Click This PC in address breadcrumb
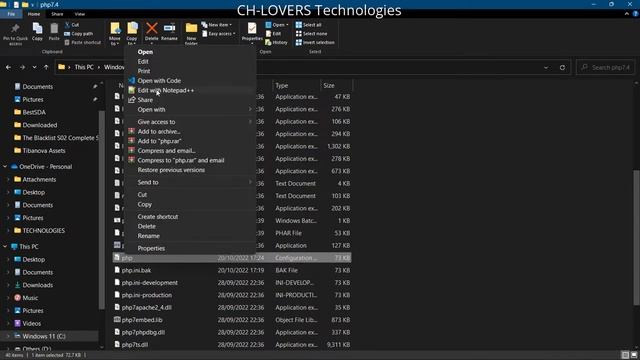 coord(84,67)
